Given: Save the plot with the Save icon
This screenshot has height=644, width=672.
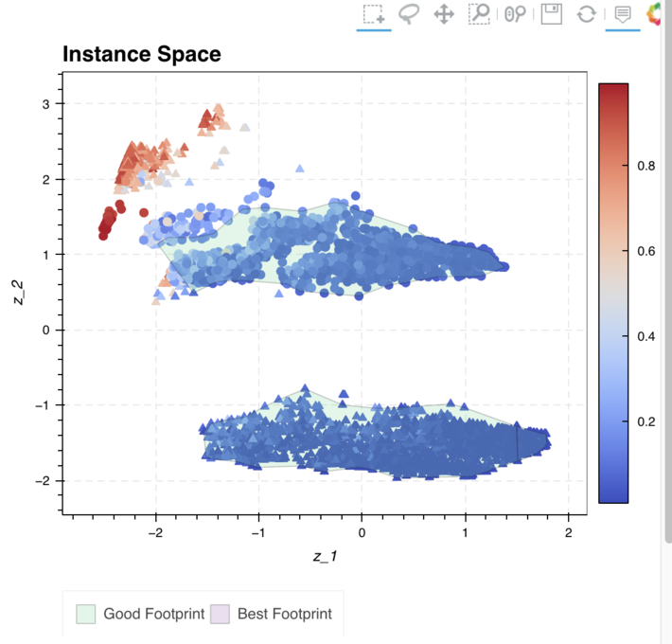Looking at the screenshot, I should coord(551,14).
